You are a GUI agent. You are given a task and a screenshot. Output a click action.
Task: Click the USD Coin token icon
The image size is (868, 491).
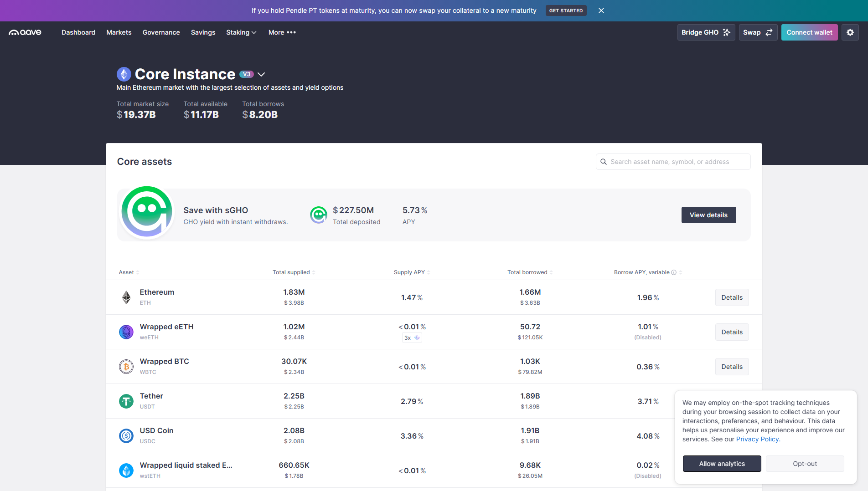[x=126, y=436]
